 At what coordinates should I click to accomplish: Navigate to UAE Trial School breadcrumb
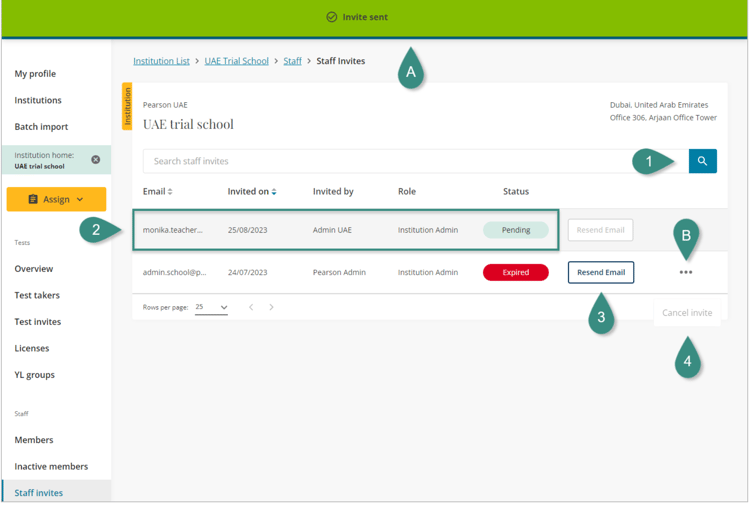236,61
